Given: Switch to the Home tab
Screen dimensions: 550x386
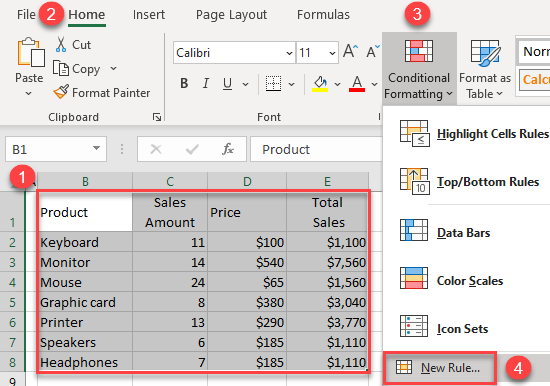Looking at the screenshot, I should coord(87,15).
